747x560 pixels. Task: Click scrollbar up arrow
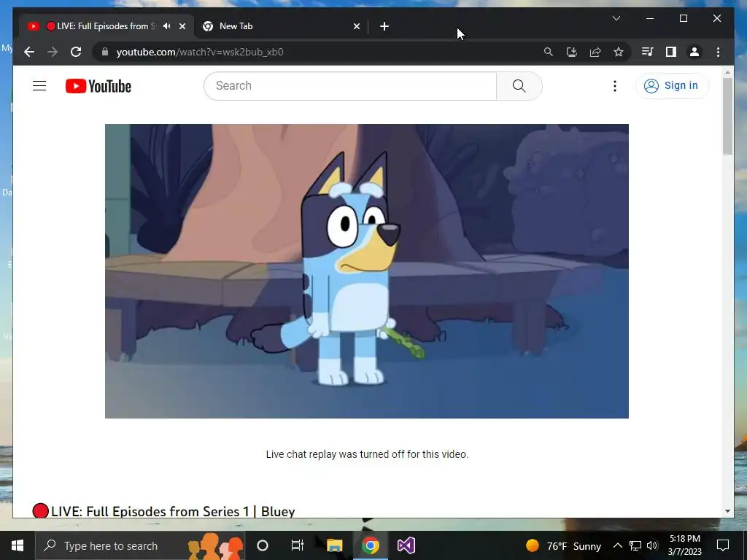coord(727,72)
